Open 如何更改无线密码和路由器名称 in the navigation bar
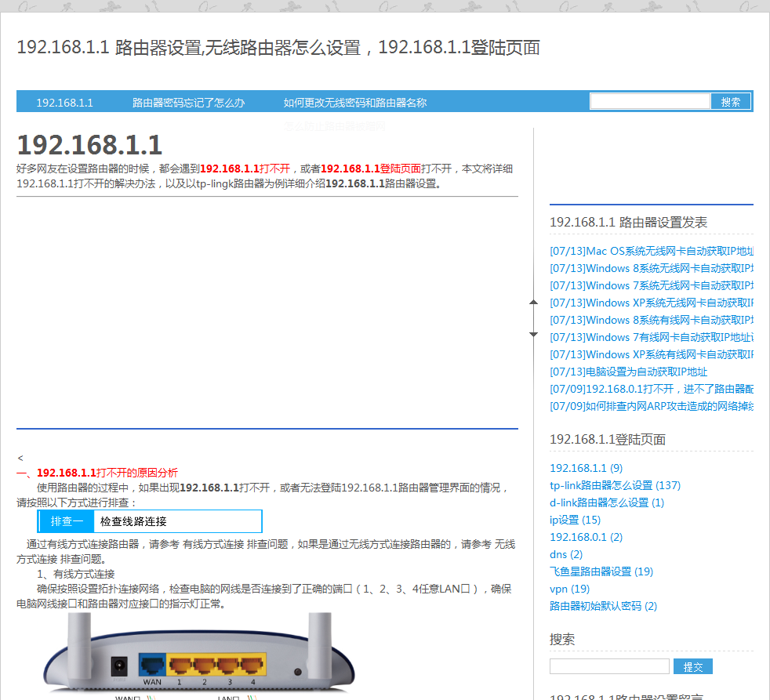 pos(355,103)
